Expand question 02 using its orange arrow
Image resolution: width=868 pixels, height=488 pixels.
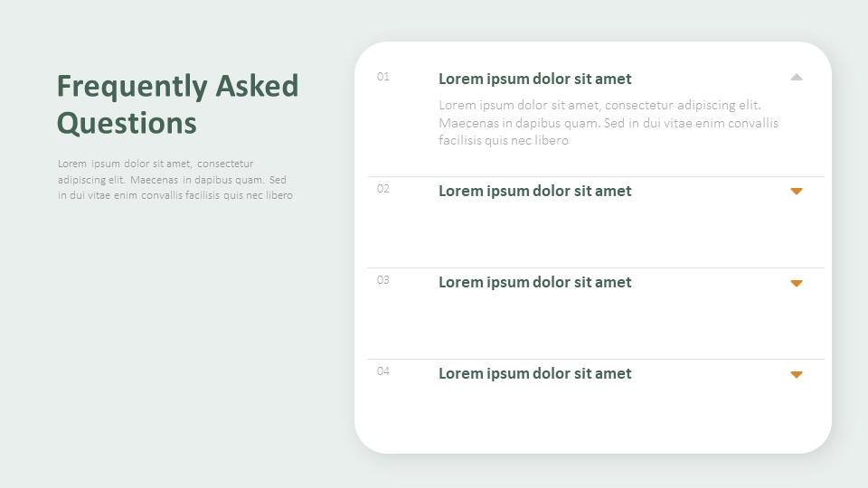point(797,191)
